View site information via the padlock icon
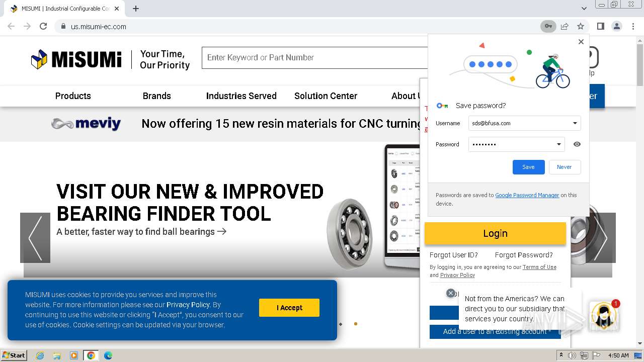The width and height of the screenshot is (644, 362). 63,26
